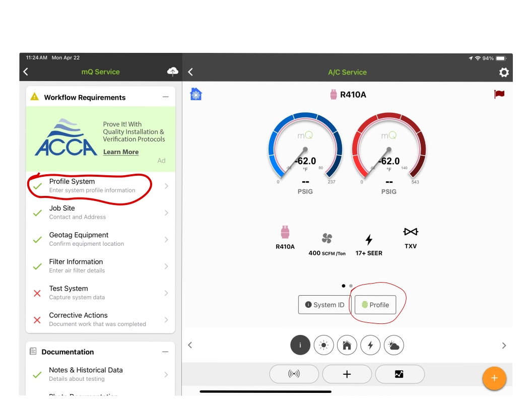Tap the green check beside Notes & Historical Data
Image resolution: width=532 pixels, height=411 pixels.
coord(37,375)
